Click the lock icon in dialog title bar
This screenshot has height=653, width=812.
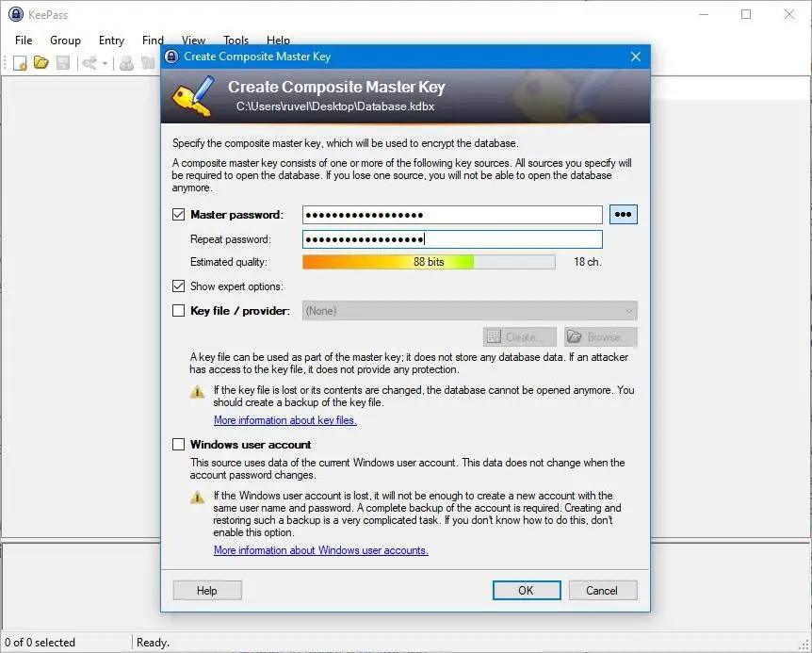(171, 57)
